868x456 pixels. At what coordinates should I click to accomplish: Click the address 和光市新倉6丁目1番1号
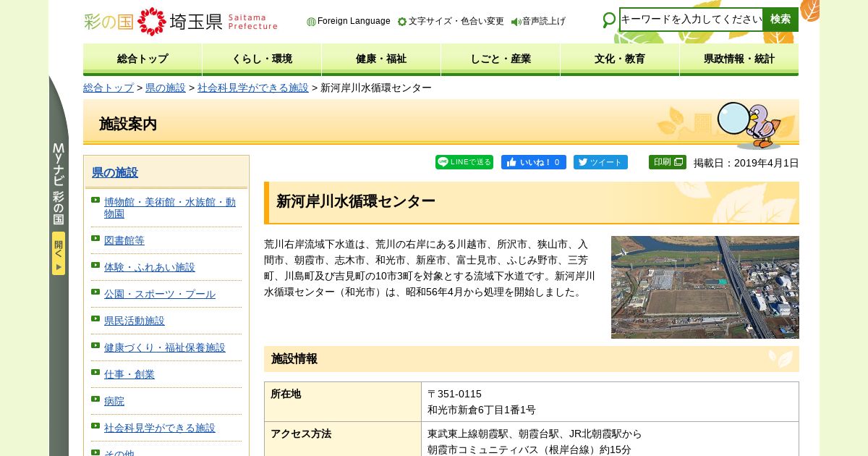click(482, 410)
